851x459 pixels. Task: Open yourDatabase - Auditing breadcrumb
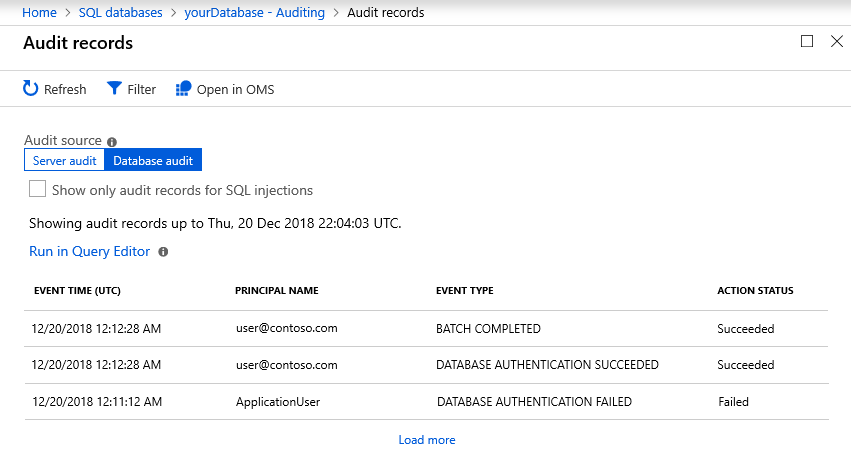coord(255,13)
